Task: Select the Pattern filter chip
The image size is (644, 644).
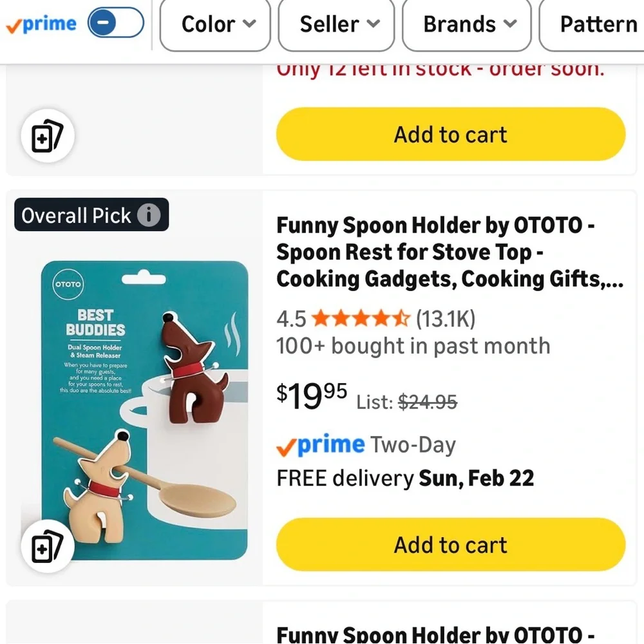Action: point(592,24)
